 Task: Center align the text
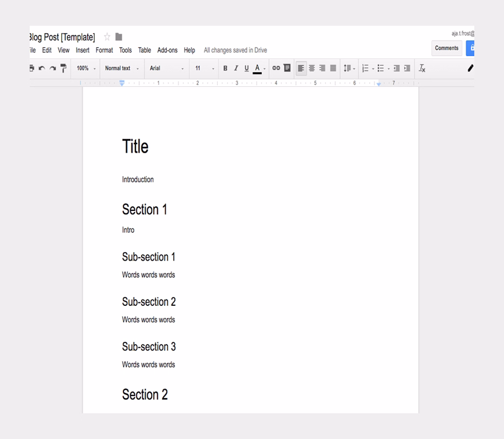click(x=312, y=68)
